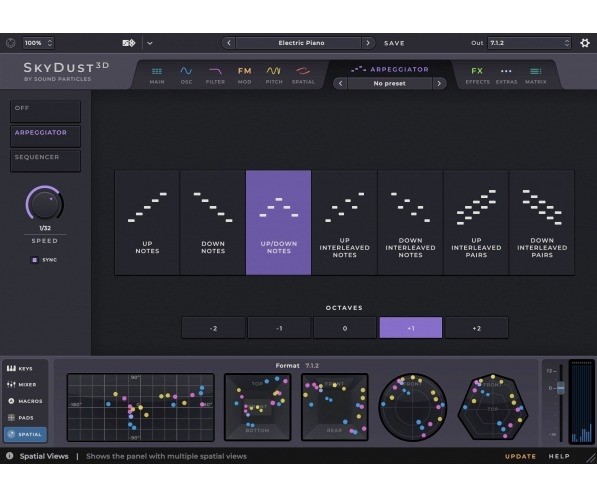The width and height of the screenshot is (597, 497).
Task: Expand the chevron next to dice icon
Action: click(150, 43)
